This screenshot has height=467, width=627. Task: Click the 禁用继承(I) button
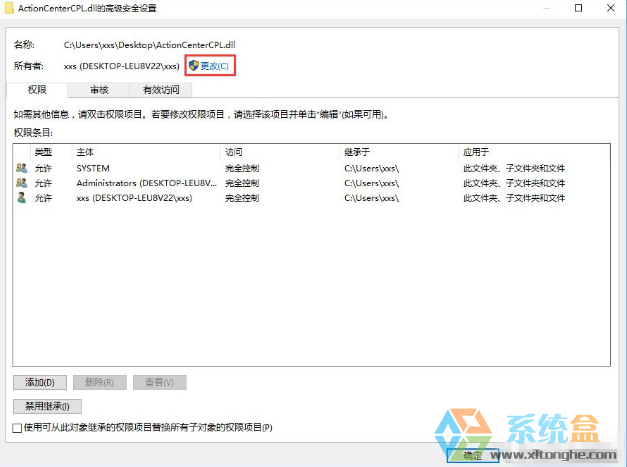(x=47, y=406)
